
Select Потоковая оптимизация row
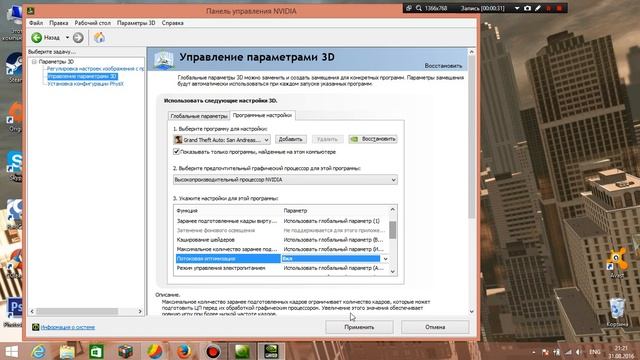(x=281, y=258)
